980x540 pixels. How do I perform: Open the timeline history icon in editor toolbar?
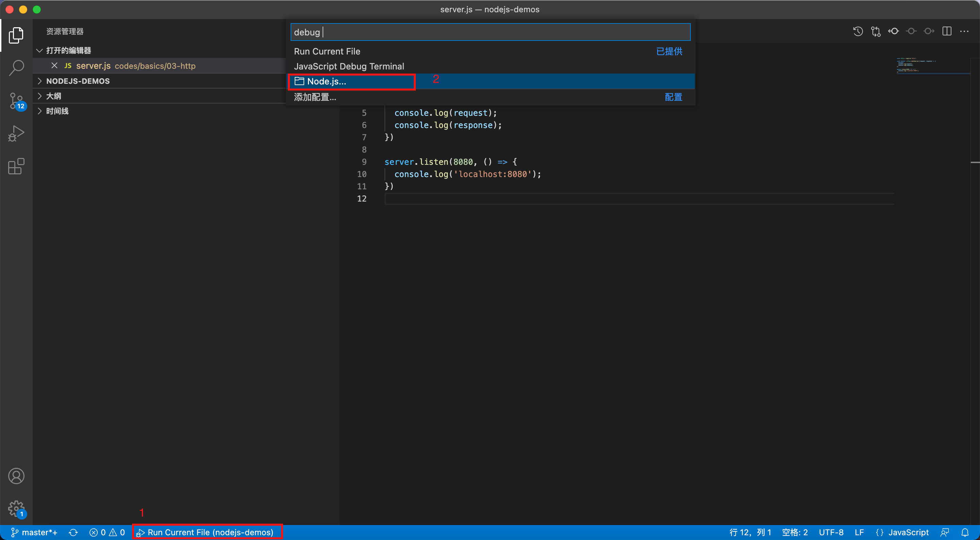[858, 31]
